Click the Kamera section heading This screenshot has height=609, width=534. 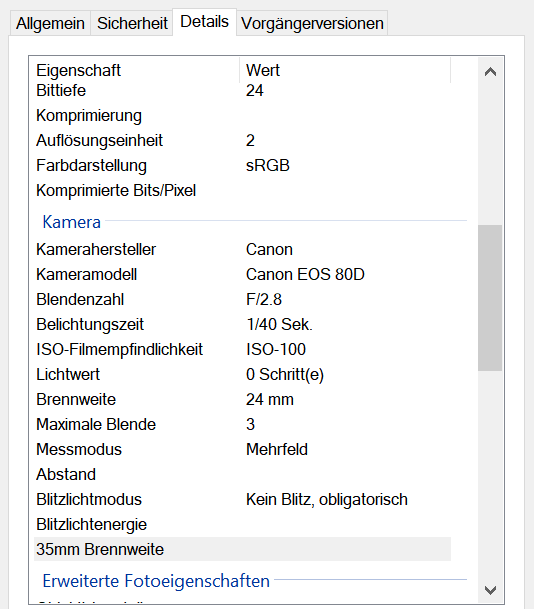pyautogui.click(x=71, y=222)
